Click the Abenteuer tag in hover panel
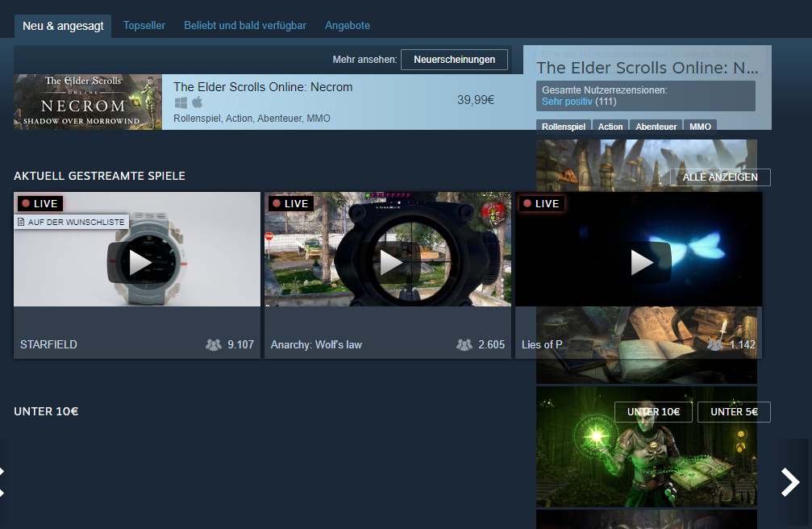 (x=656, y=127)
